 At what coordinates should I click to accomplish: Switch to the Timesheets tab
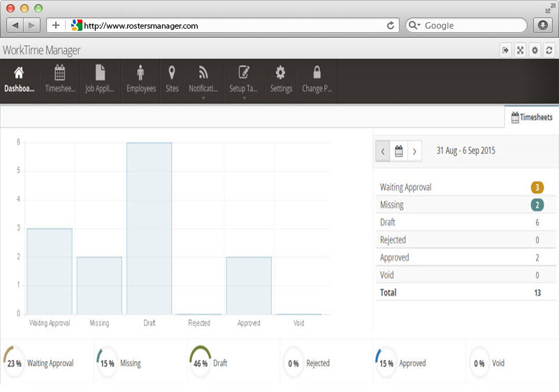coord(532,117)
